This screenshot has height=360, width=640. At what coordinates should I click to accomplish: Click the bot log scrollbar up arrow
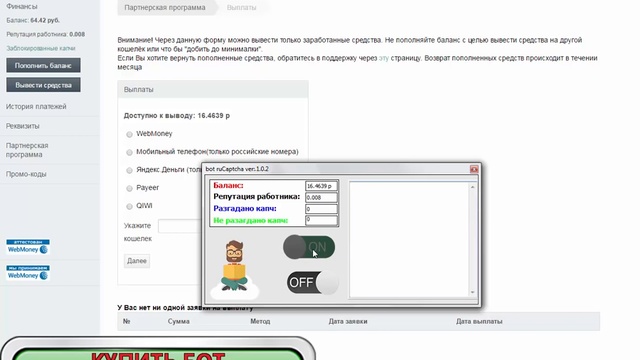tap(472, 187)
